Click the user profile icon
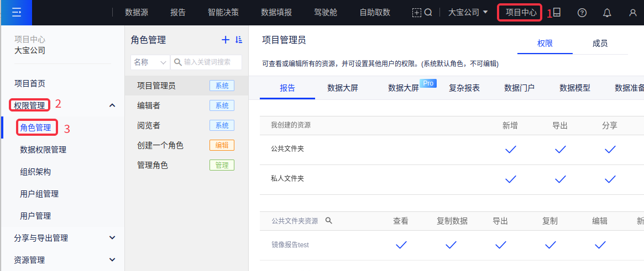This screenshot has height=271, width=644. [633, 13]
